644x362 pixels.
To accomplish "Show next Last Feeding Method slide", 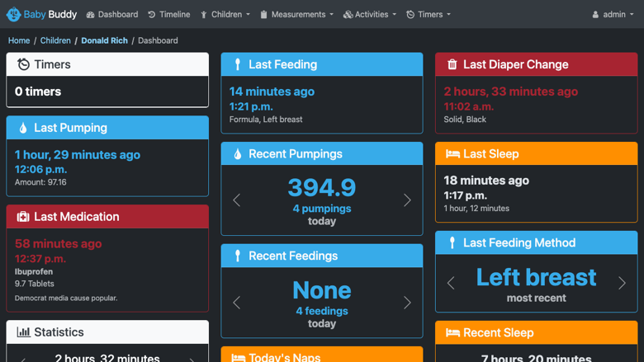I will click(x=622, y=283).
